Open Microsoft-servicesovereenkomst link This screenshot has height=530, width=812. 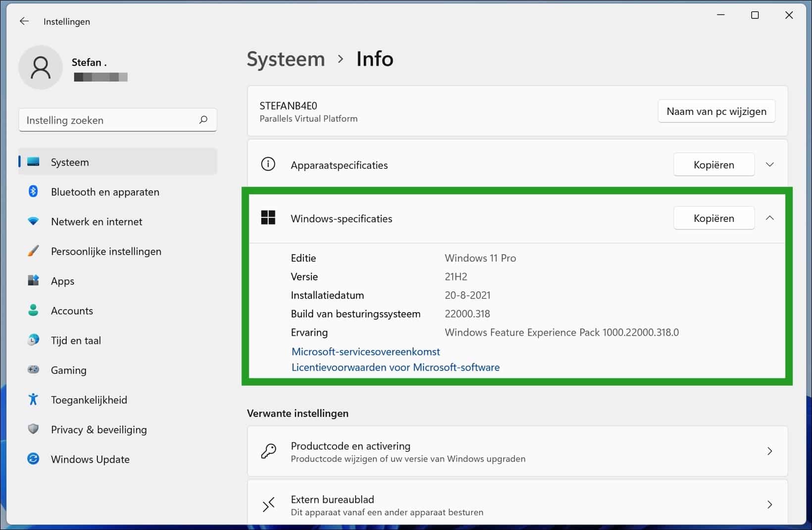(x=365, y=352)
